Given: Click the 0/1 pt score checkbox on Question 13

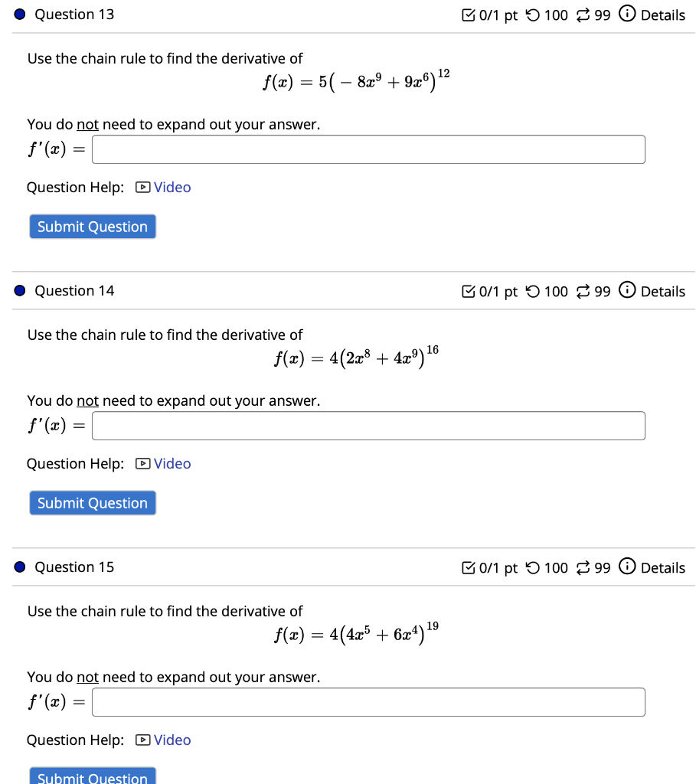Looking at the screenshot, I should tap(469, 15).
